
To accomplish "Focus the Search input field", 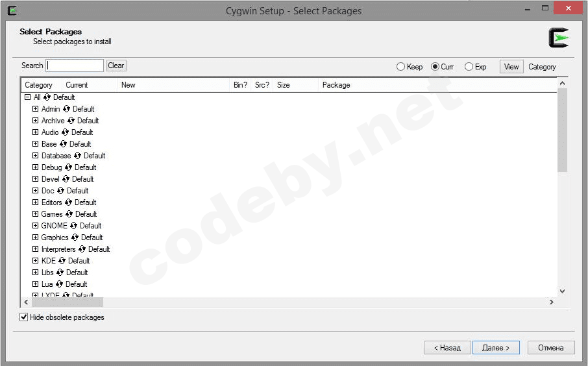I will tap(75, 66).
